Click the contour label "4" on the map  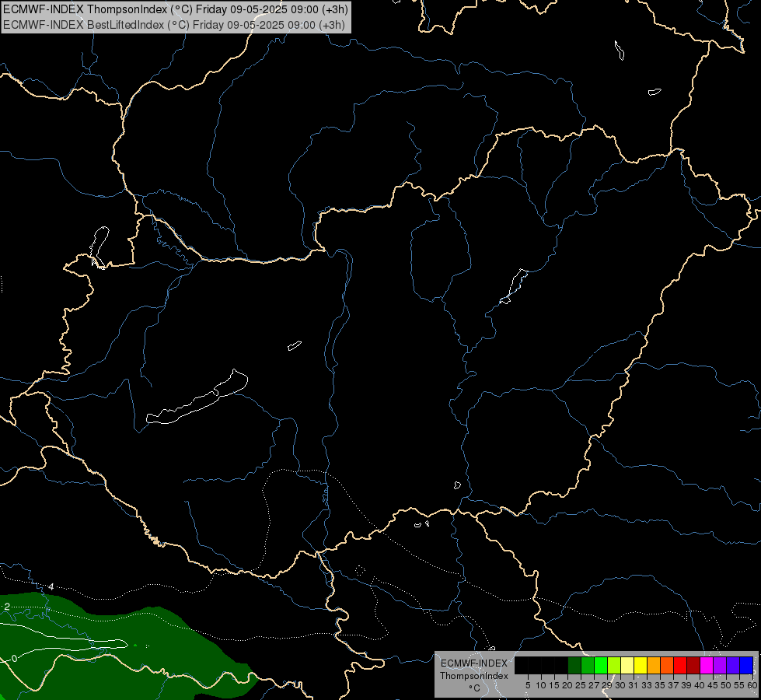coord(51,586)
